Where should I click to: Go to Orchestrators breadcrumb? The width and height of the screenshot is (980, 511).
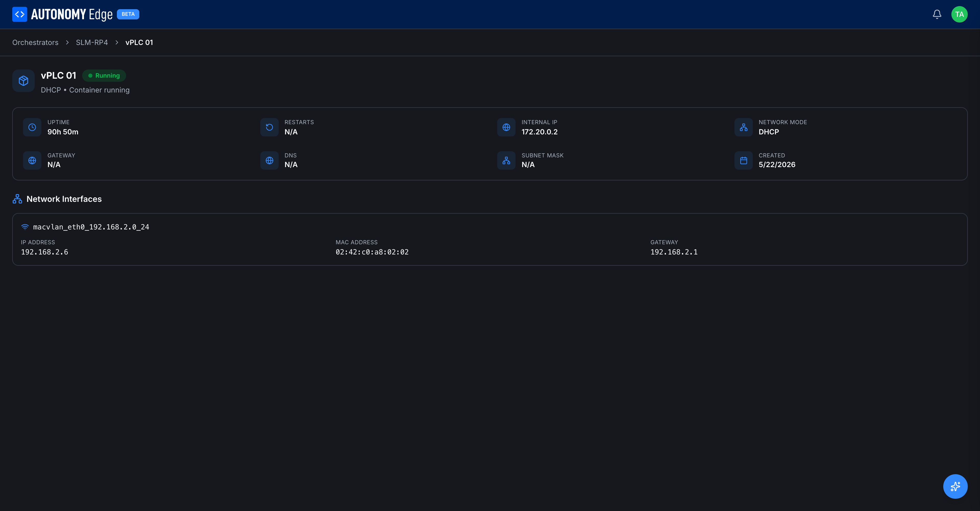pyautogui.click(x=35, y=43)
